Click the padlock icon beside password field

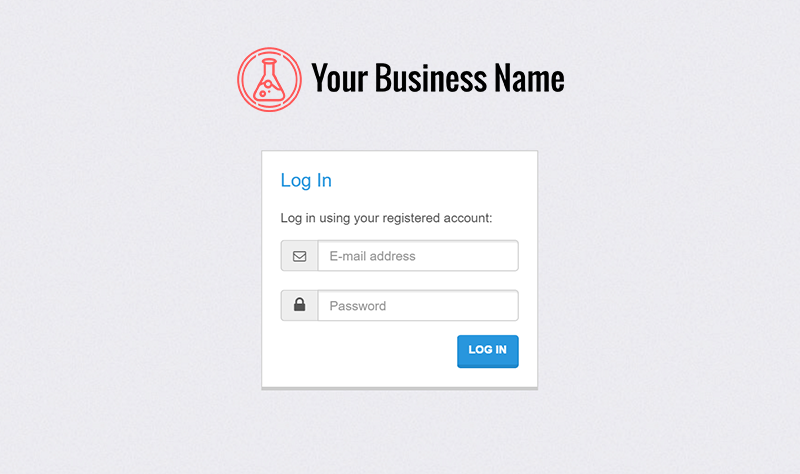[x=299, y=305]
